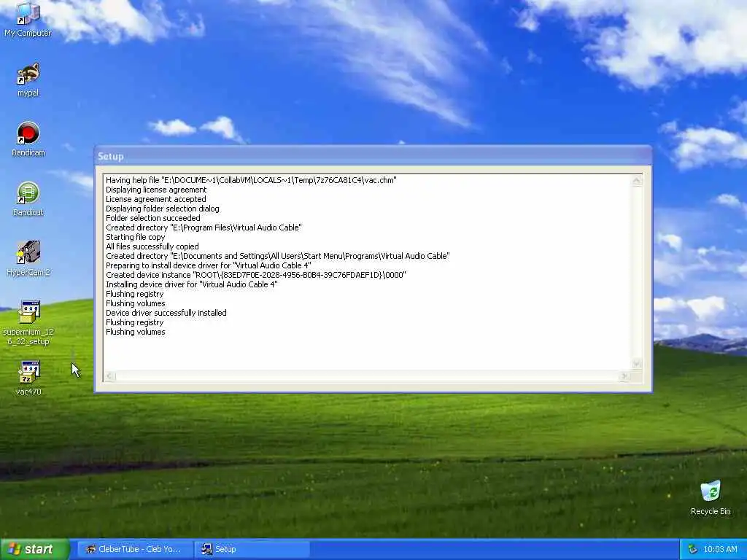This screenshot has width=747, height=560.
Task: Click the "License agreement accepted" log line
Action: point(156,199)
